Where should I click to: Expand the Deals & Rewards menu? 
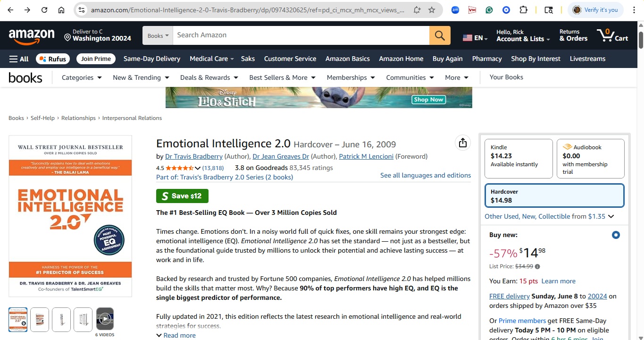pos(209,77)
